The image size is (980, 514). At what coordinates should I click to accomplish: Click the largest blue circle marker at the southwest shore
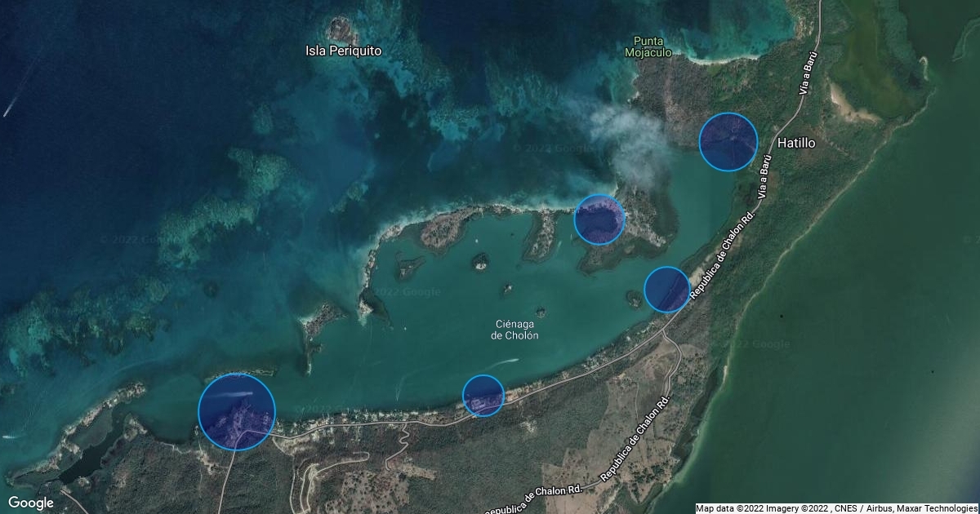pyautogui.click(x=237, y=411)
